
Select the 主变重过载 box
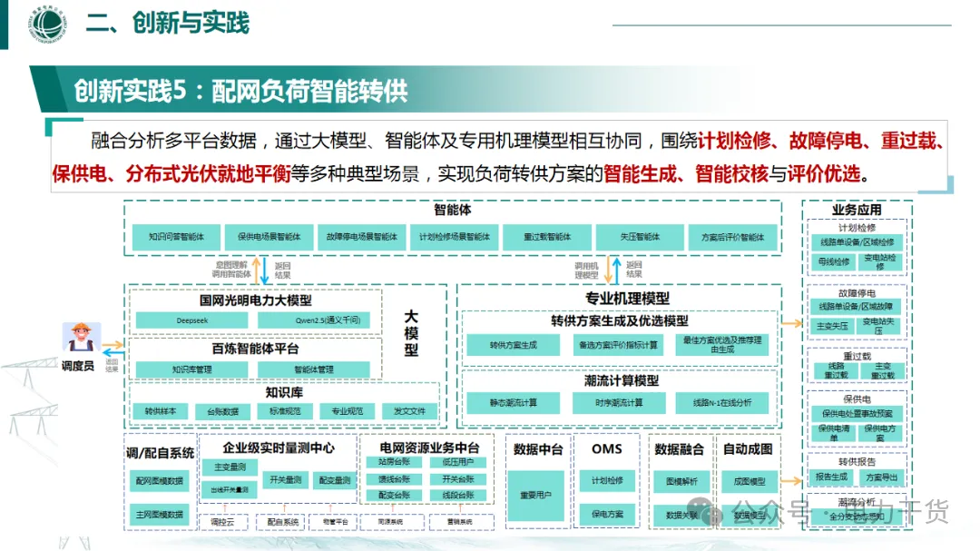[883, 371]
